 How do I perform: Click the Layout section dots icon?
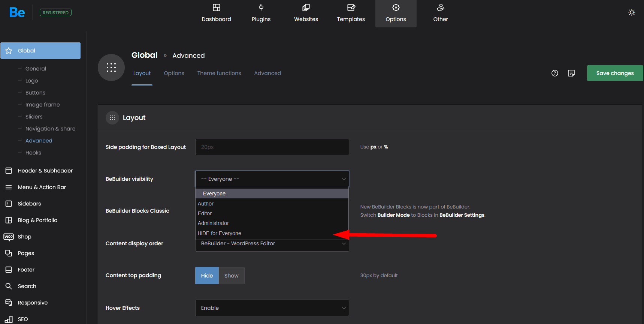click(112, 118)
